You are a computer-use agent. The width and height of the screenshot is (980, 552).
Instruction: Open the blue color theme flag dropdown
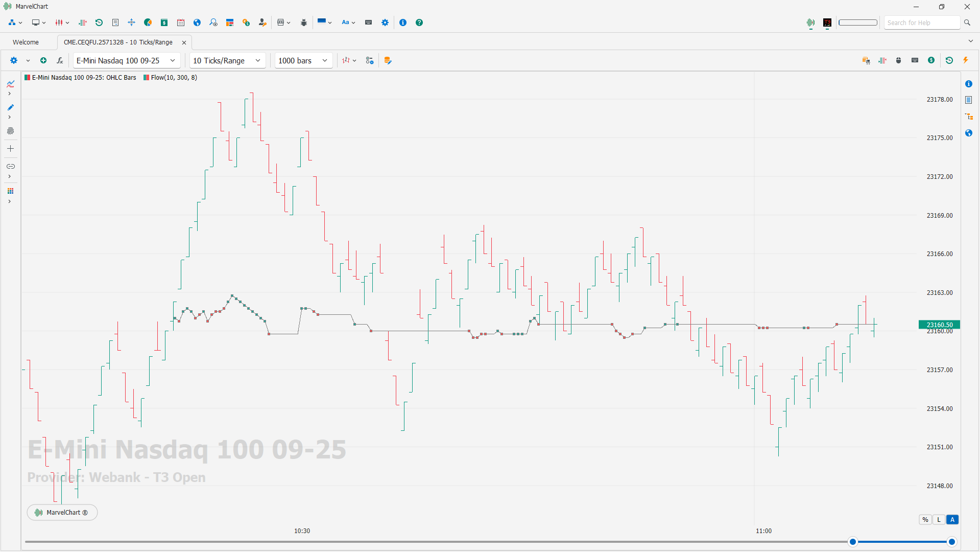point(324,22)
